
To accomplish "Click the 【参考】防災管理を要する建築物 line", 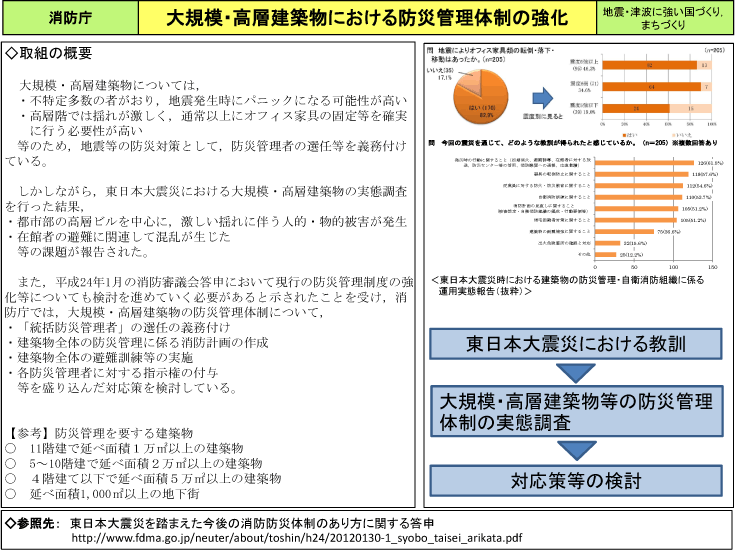I will (x=100, y=433).
